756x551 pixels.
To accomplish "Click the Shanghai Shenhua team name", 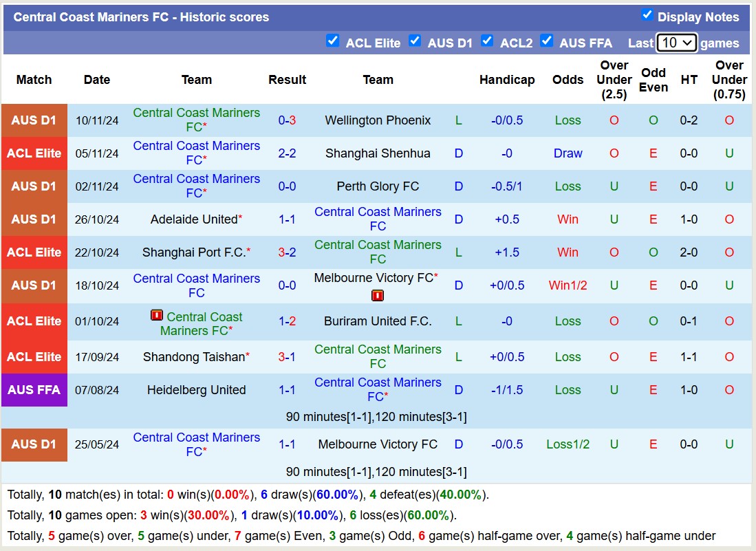I will click(x=378, y=153).
